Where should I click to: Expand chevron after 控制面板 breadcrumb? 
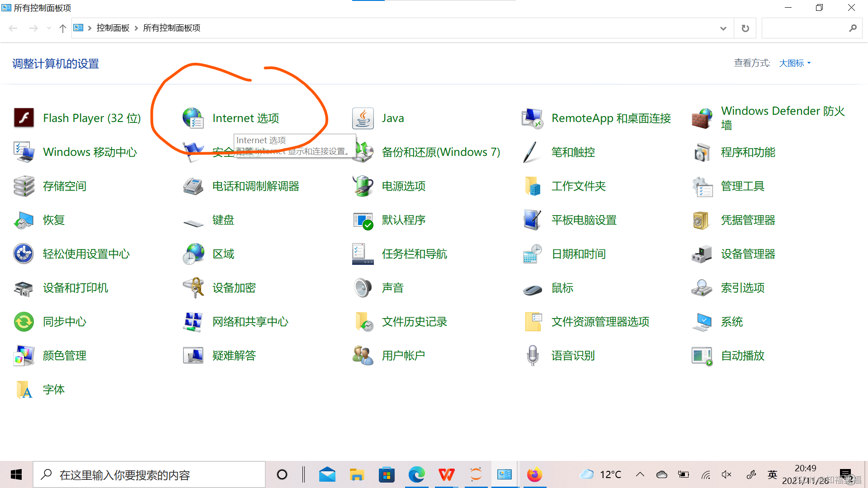coord(136,28)
